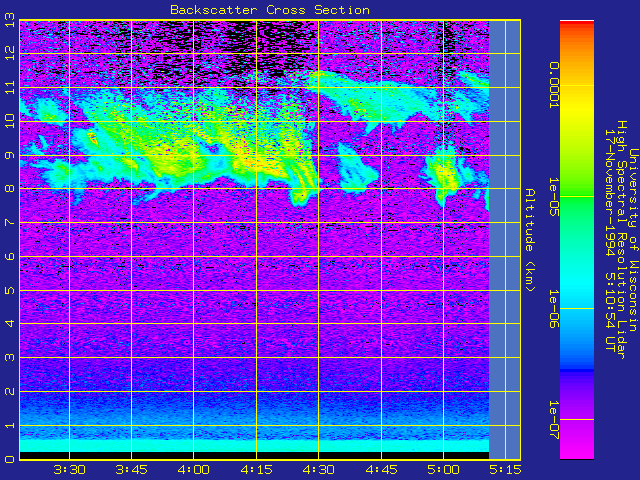The height and width of the screenshot is (480, 640).
Task: Click the altitude label 6
Action: 10,256
